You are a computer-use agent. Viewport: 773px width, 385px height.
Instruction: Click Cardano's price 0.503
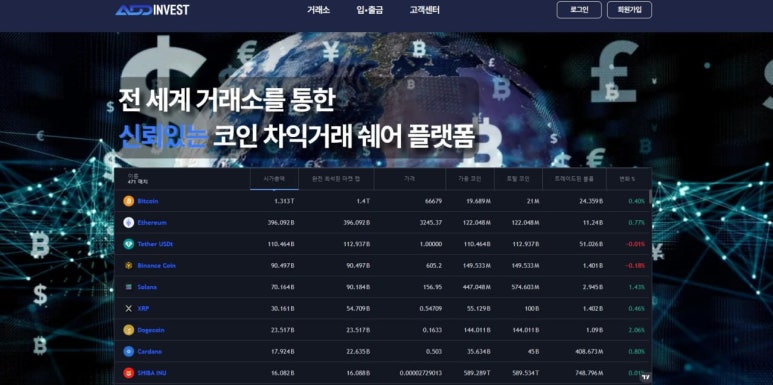coord(434,352)
